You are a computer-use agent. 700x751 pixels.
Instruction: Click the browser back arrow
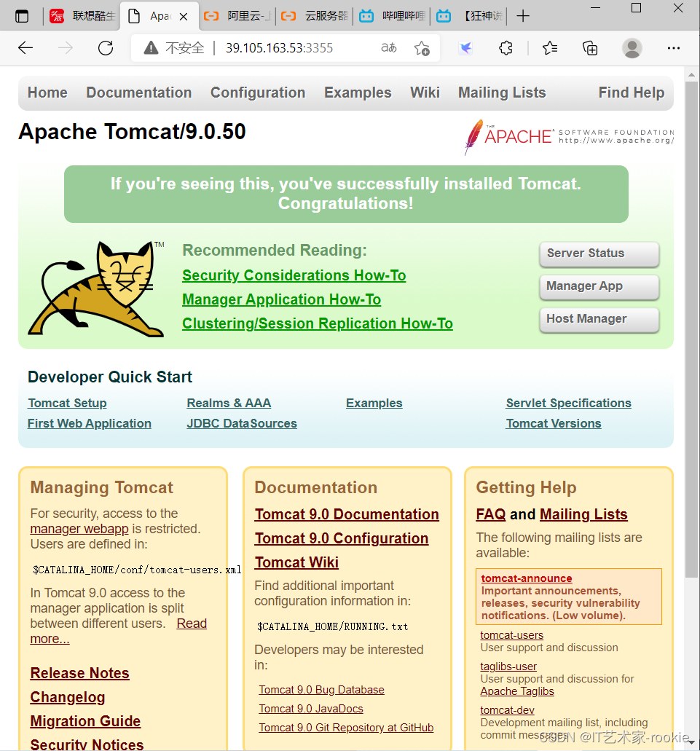point(25,48)
